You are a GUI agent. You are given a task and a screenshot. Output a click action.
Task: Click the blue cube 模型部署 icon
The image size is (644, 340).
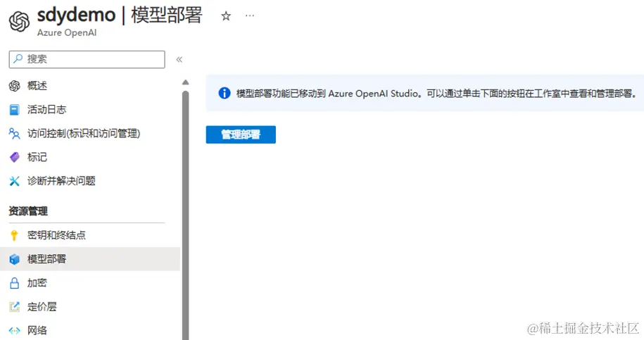14,259
